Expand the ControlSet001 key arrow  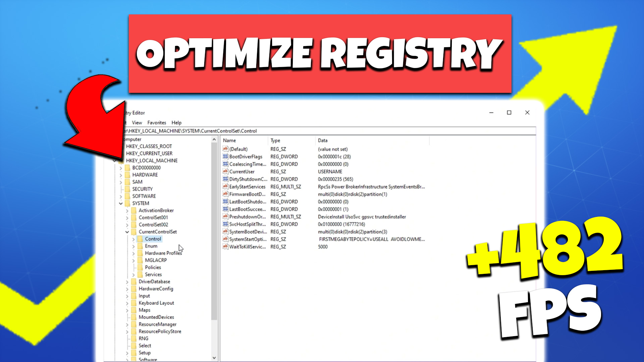click(127, 218)
